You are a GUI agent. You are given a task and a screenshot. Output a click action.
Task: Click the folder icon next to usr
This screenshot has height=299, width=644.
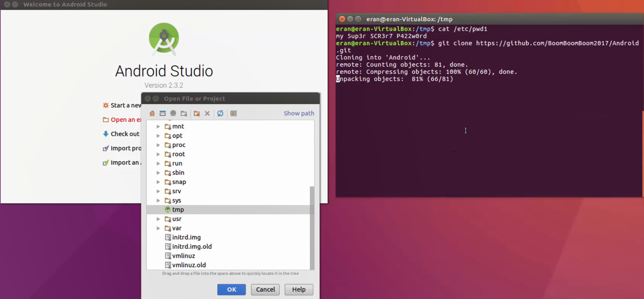click(x=168, y=219)
